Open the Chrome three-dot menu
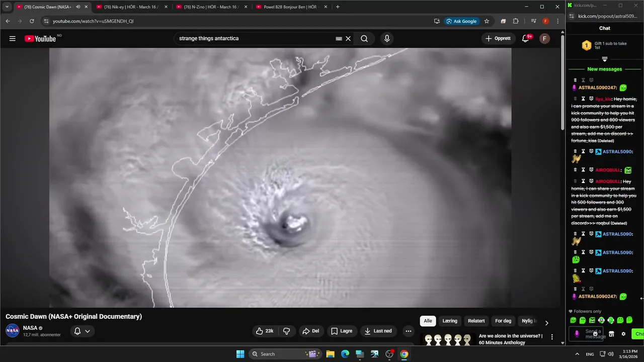This screenshot has width=644, height=362. click(558, 21)
